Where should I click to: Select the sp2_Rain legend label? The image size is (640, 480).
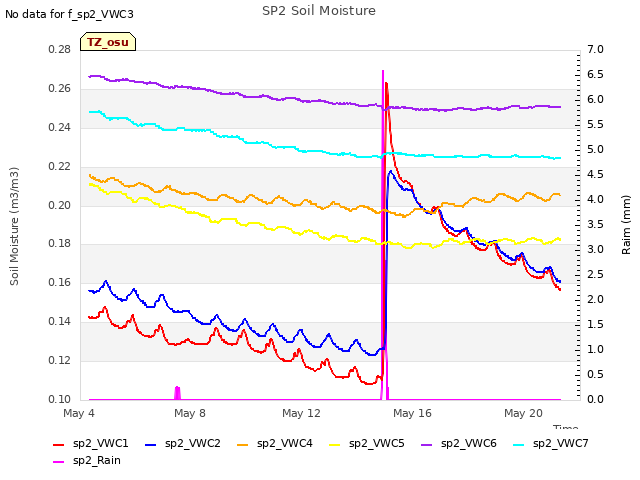point(97,461)
